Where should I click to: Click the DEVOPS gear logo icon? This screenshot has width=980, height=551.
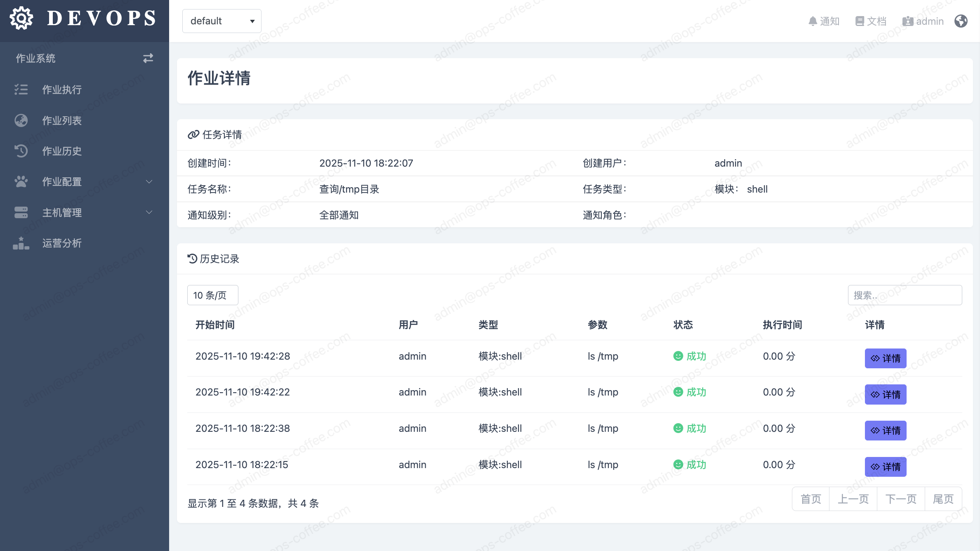tap(21, 18)
